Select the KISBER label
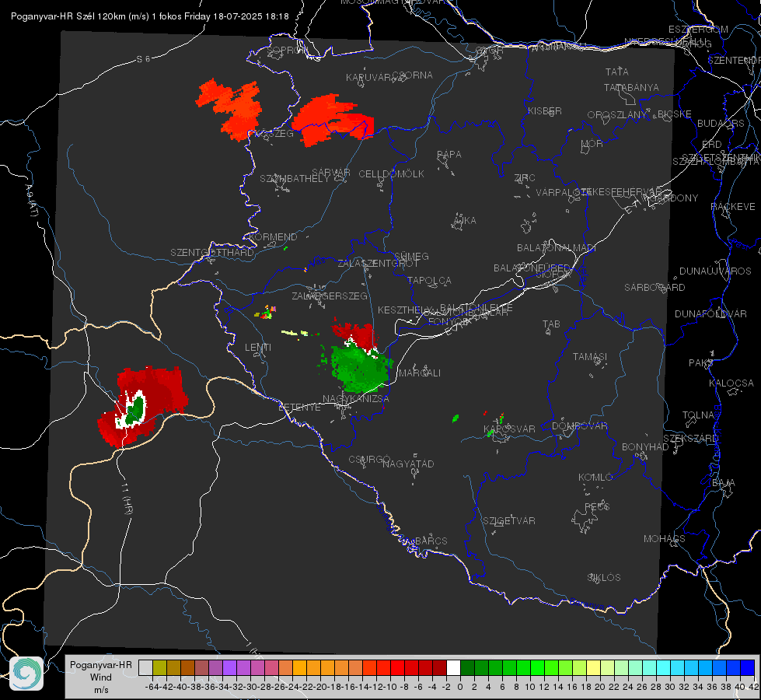 [x=545, y=110]
